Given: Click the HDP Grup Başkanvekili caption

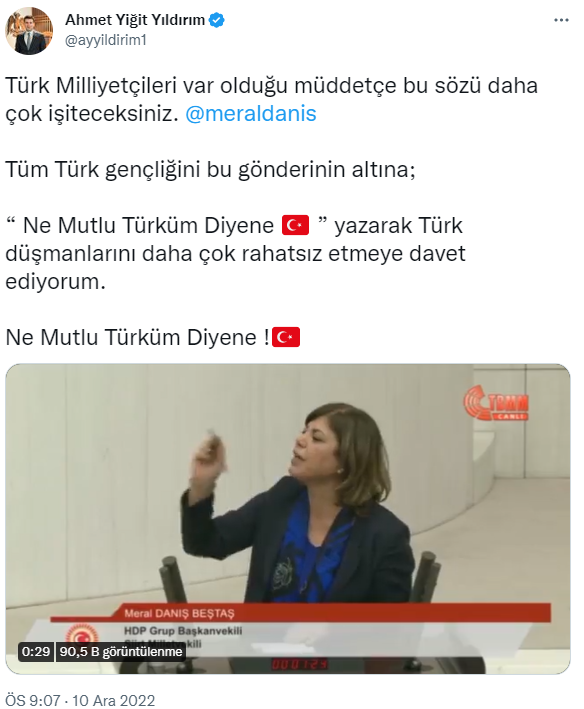Looking at the screenshot, I should 183,631.
